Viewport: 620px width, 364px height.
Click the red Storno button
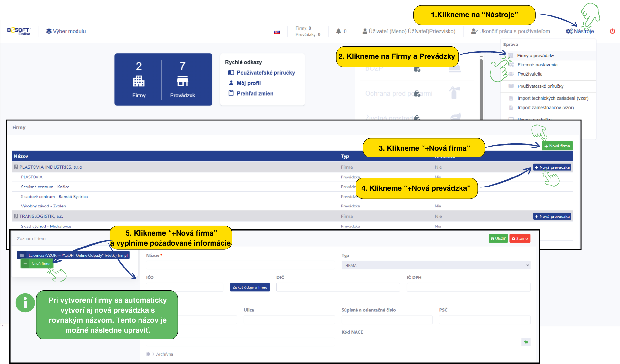click(520, 238)
